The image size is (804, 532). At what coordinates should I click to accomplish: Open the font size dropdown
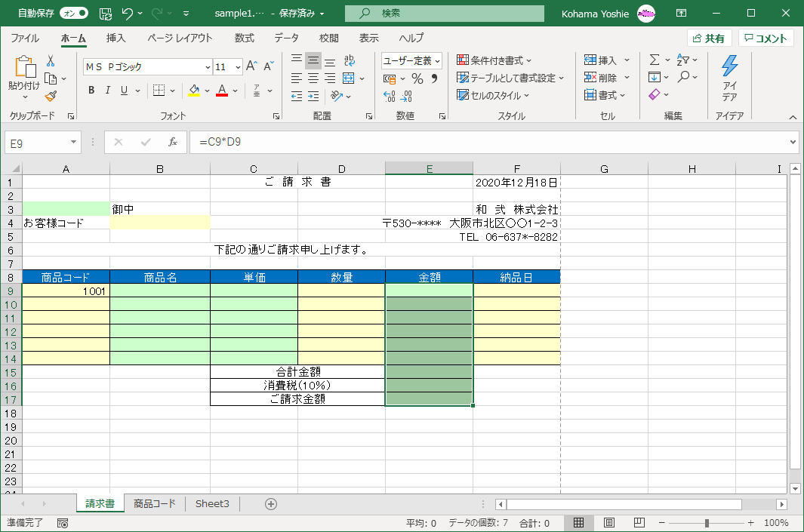point(238,66)
